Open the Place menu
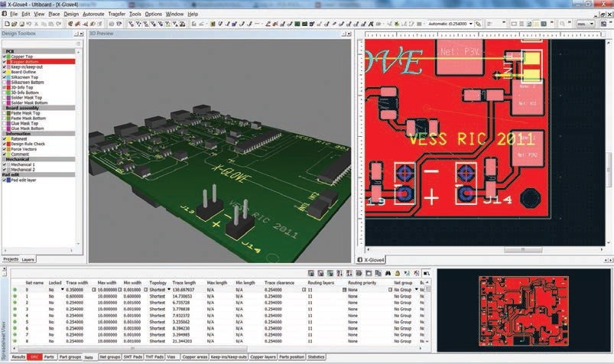This screenshot has height=364, width=614. point(54,14)
